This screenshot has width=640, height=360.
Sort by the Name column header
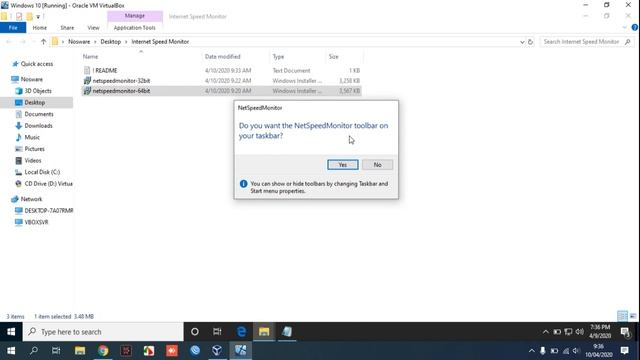pos(91,57)
